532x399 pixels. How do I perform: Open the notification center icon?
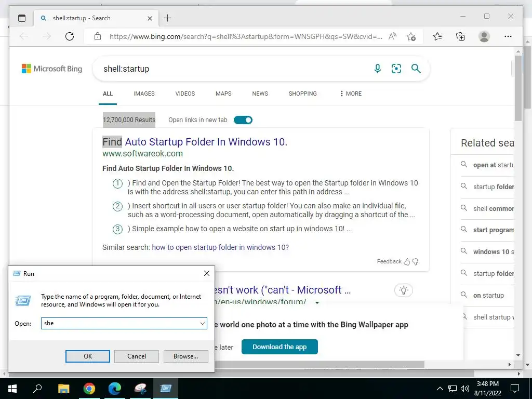pyautogui.click(x=515, y=389)
